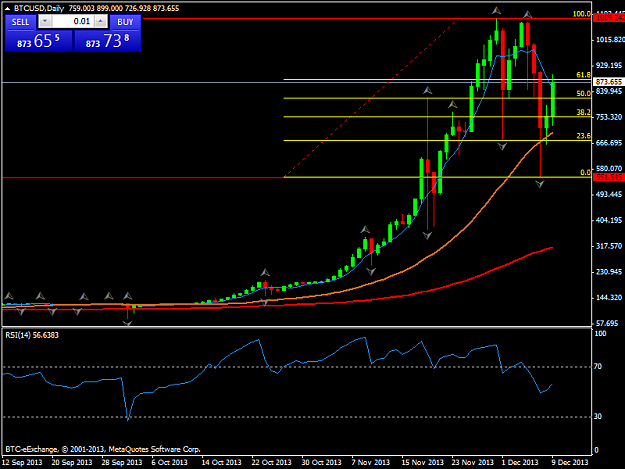
Task: Click the current price tag 873.655
Action: tap(609, 82)
